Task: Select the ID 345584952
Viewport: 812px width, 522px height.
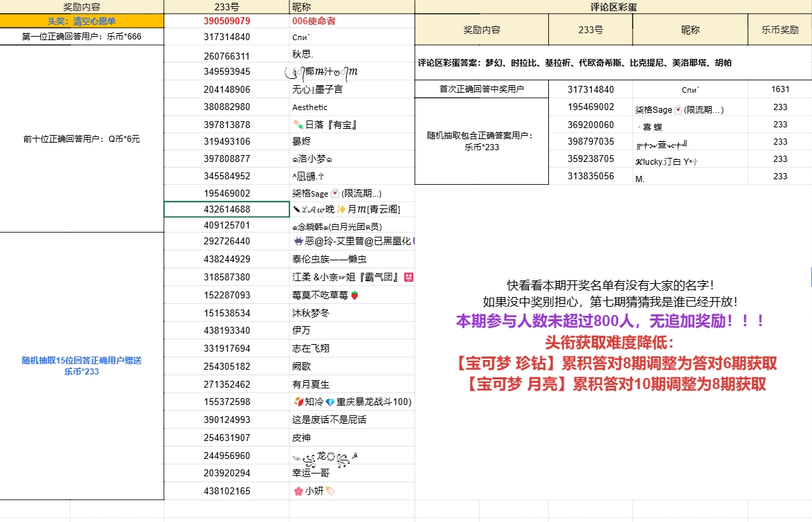Action: click(x=227, y=176)
